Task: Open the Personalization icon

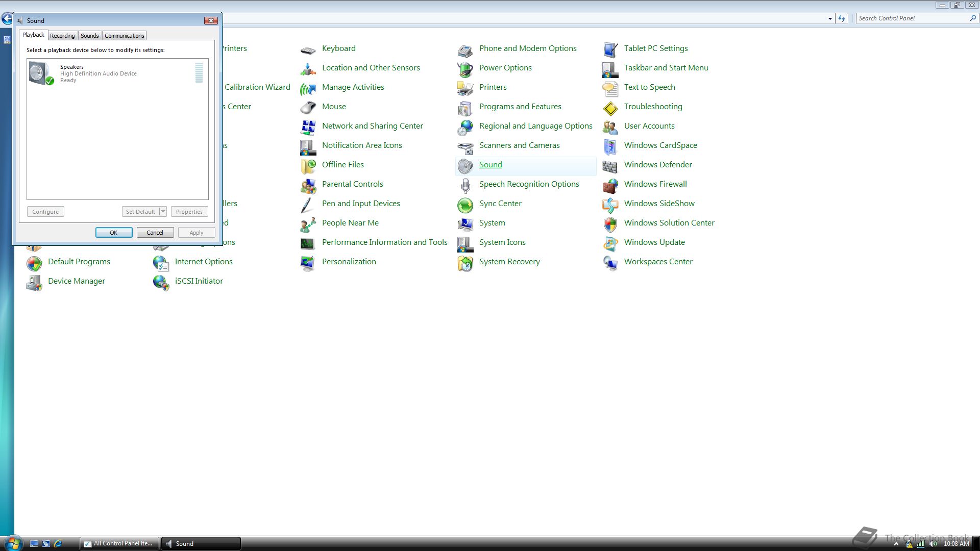Action: 308,262
